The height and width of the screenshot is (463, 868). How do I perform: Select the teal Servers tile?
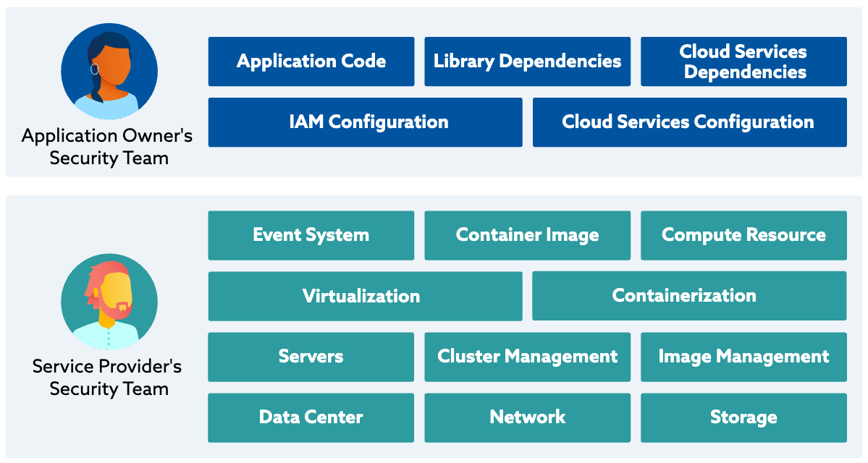click(x=311, y=357)
